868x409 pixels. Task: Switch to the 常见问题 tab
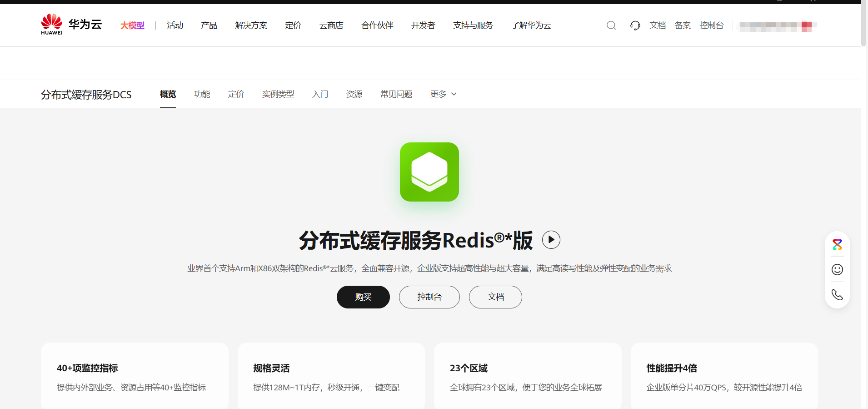396,94
